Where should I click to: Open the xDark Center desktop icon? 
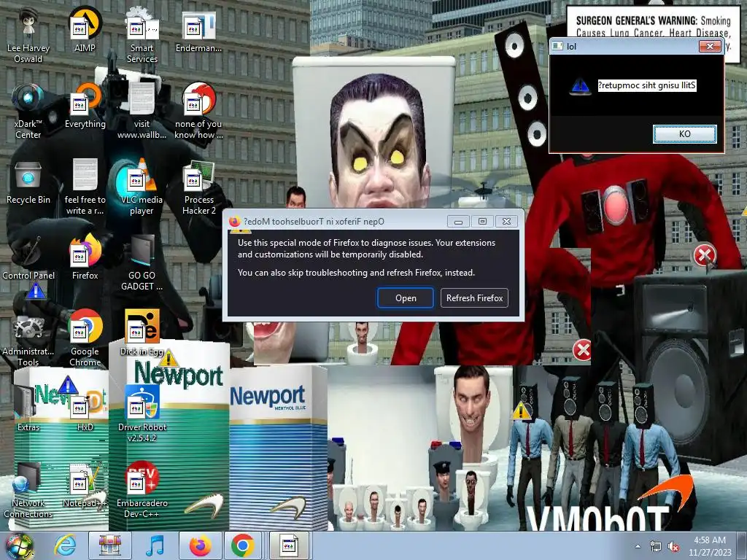pos(28,111)
